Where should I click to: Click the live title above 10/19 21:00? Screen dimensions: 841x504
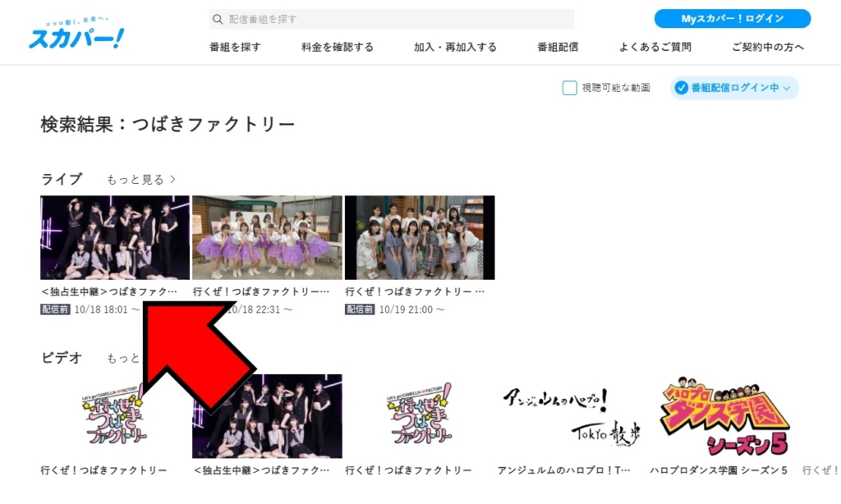pyautogui.click(x=415, y=291)
